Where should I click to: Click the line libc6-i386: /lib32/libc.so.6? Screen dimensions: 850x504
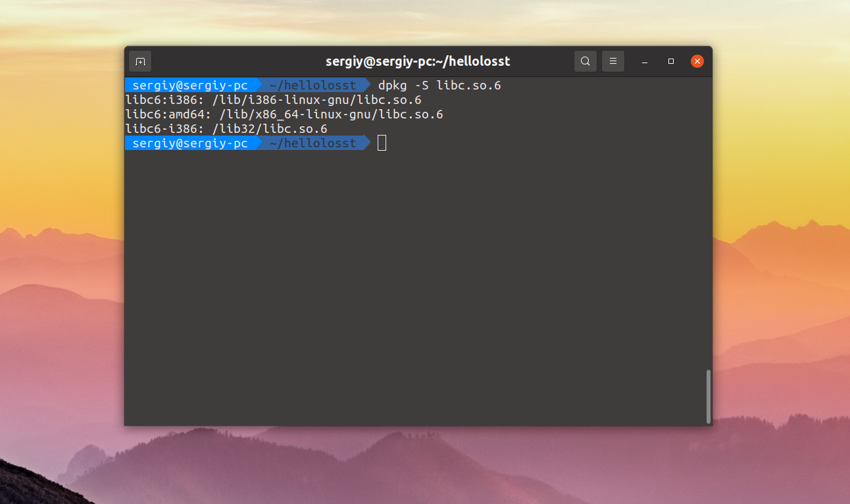226,129
